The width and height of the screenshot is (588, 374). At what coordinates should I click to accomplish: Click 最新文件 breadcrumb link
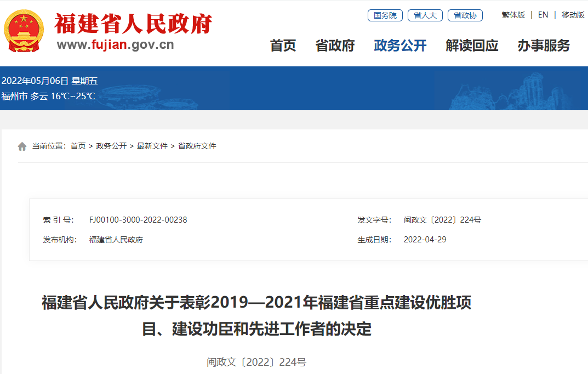(152, 146)
